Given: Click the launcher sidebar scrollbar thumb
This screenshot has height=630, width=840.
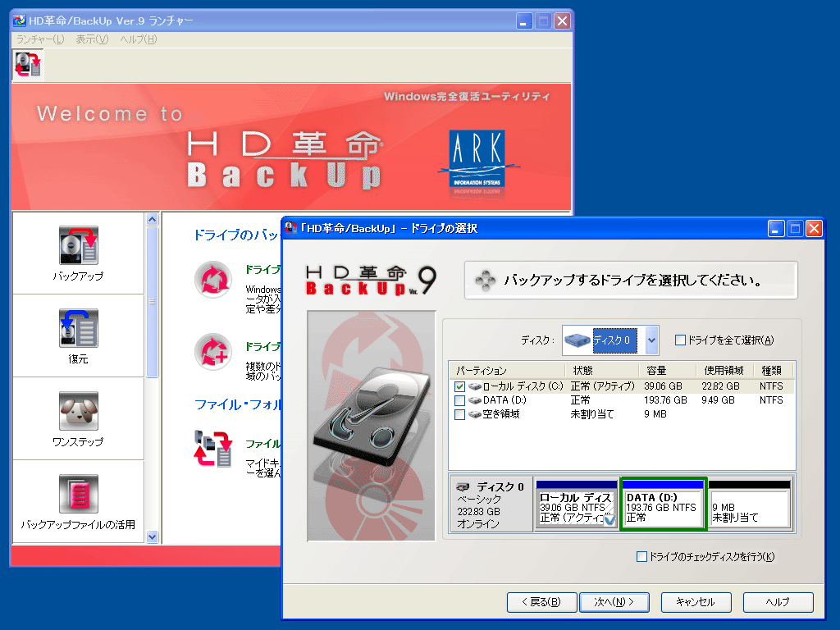Looking at the screenshot, I should point(152,302).
